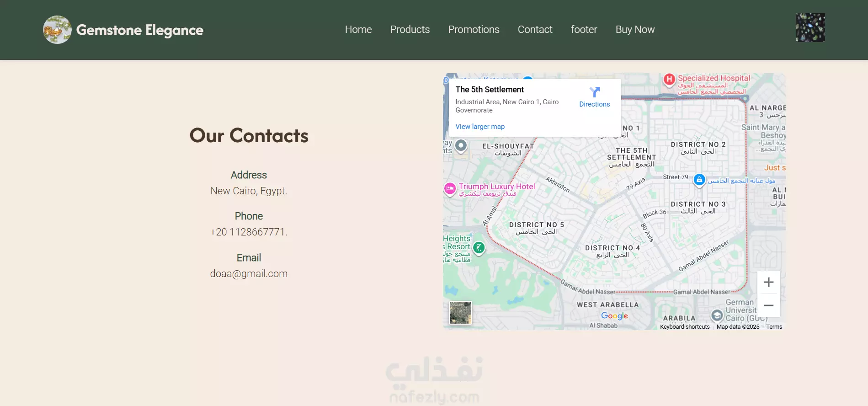This screenshot has width=868, height=406.
Task: Go to the Products page
Action: (410, 30)
